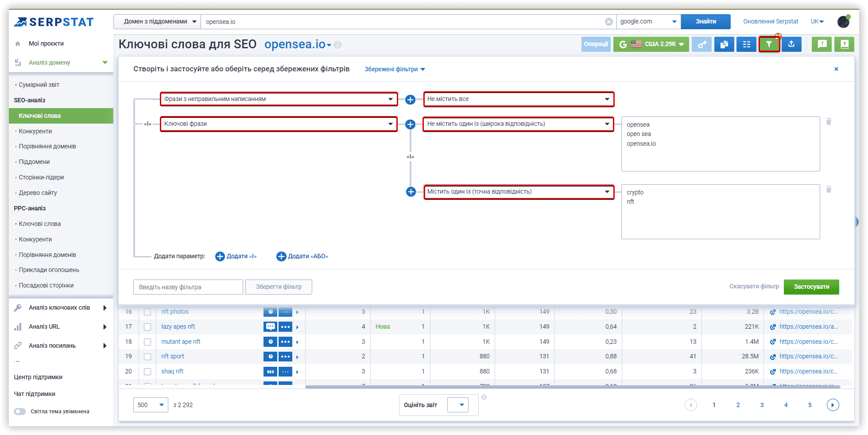868x435 pixels.
Task: Click the Мої проєкти home icon
Action: pyautogui.click(x=18, y=44)
